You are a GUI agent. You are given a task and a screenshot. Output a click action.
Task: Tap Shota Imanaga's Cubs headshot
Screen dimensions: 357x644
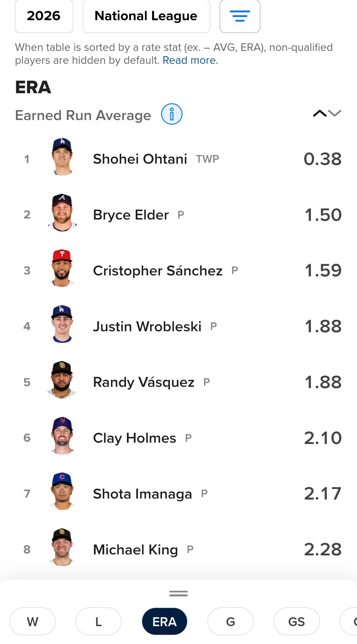coord(62,492)
